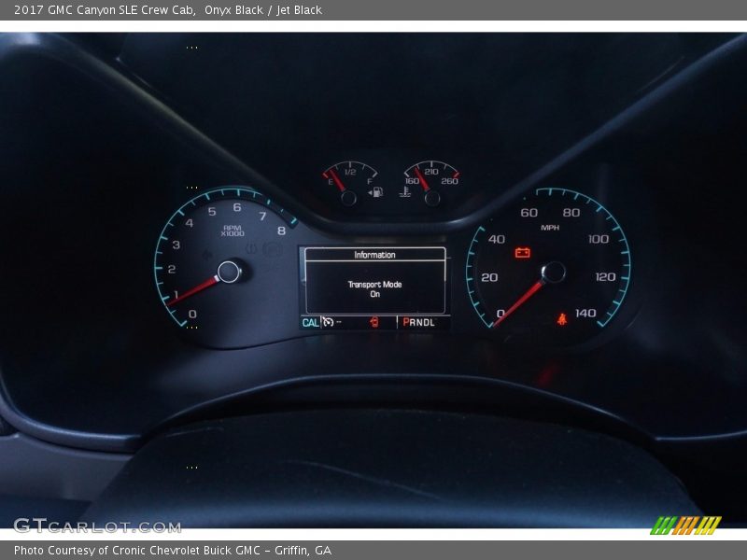Screen dimensions: 747x560
Task: Click the E mark on fuel gauge
Action: (x=331, y=182)
